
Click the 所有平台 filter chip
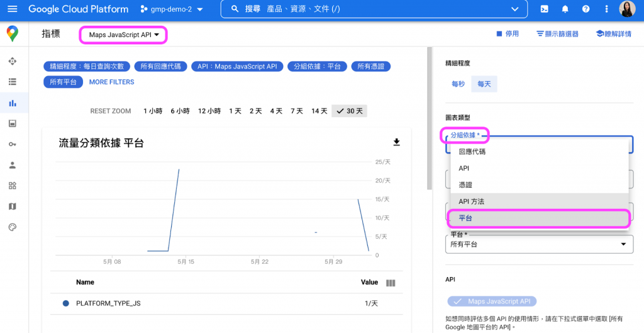pyautogui.click(x=64, y=82)
